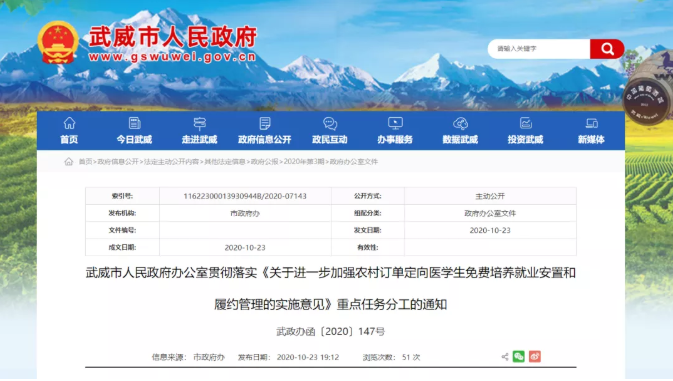The height and width of the screenshot is (381, 673).
Task: Click 政府信息公开 in the breadcrumb
Action: (118, 162)
